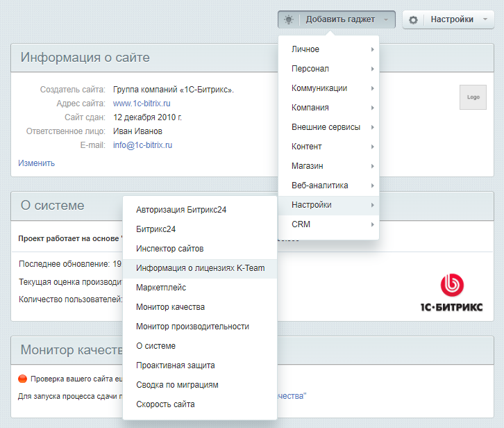
Task: Add Авторизация Битрикс24 gadget
Action: point(200,210)
